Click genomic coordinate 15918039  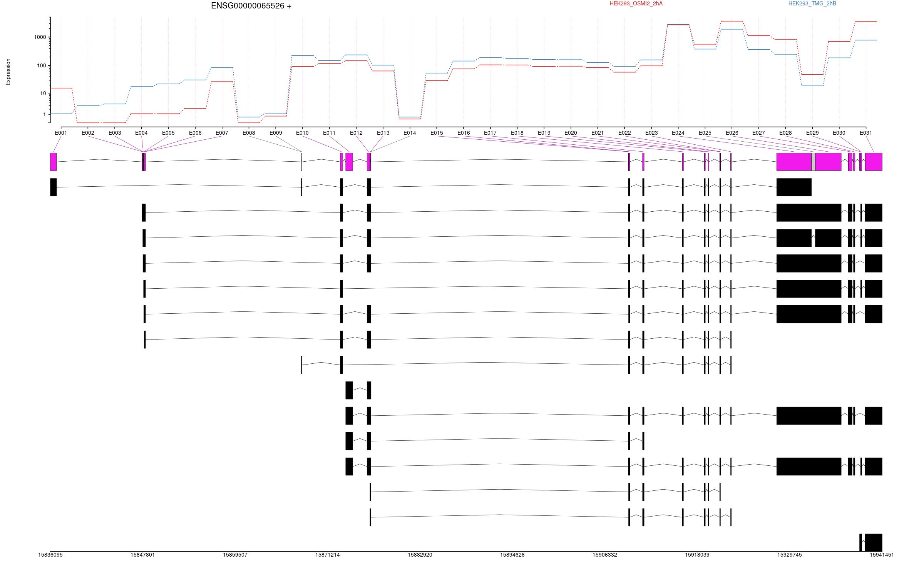click(697, 555)
